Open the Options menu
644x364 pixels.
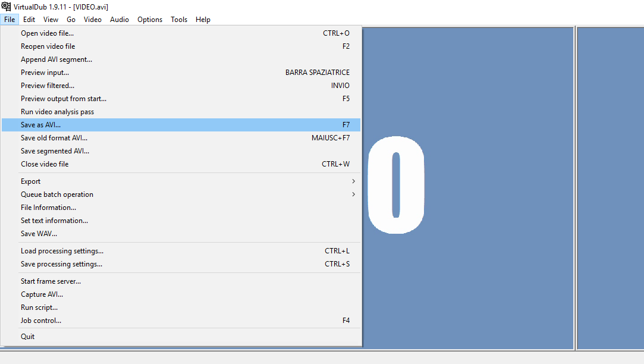pyautogui.click(x=150, y=19)
